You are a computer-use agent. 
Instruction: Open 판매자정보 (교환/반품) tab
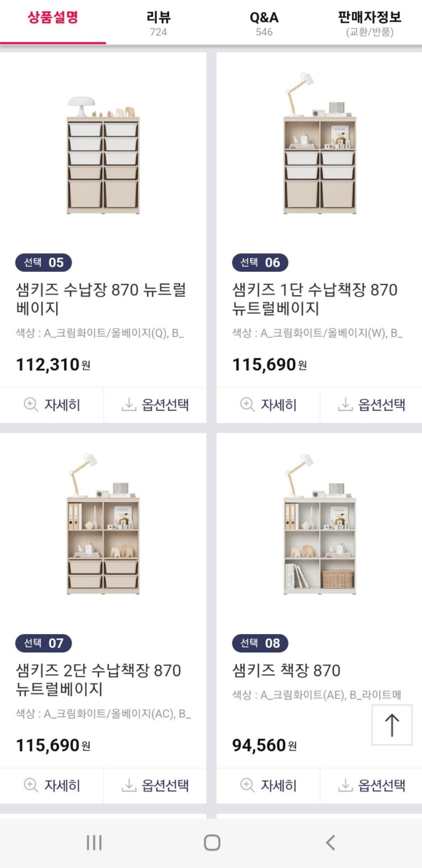coord(369,23)
